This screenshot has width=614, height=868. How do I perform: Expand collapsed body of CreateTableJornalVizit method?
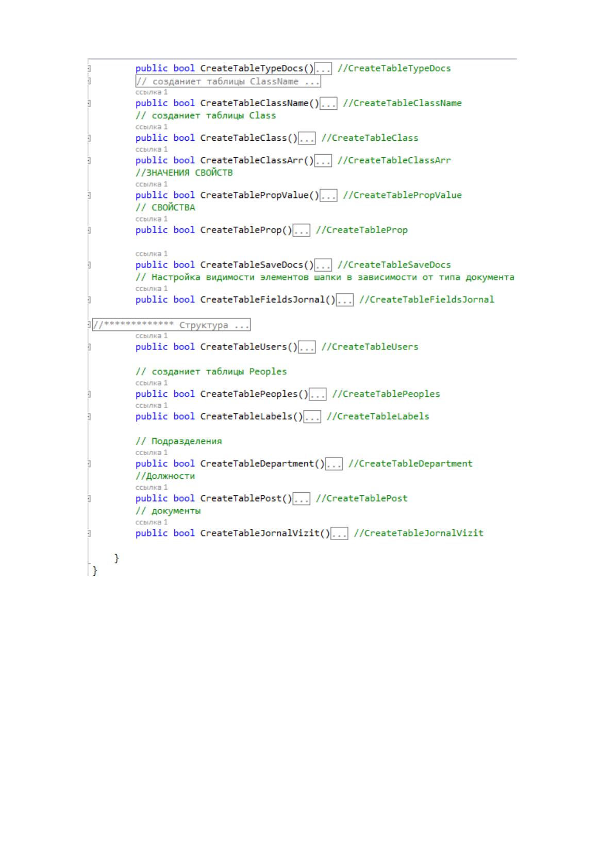339,533
